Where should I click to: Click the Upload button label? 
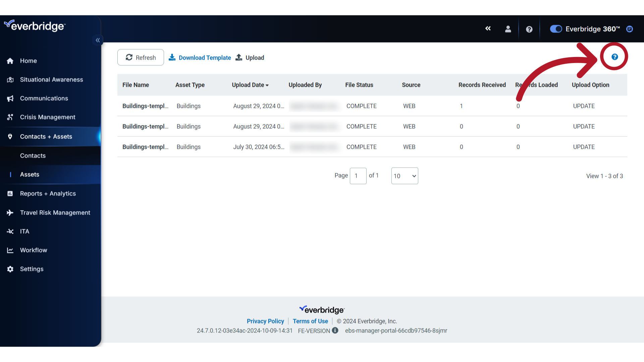[255, 58]
